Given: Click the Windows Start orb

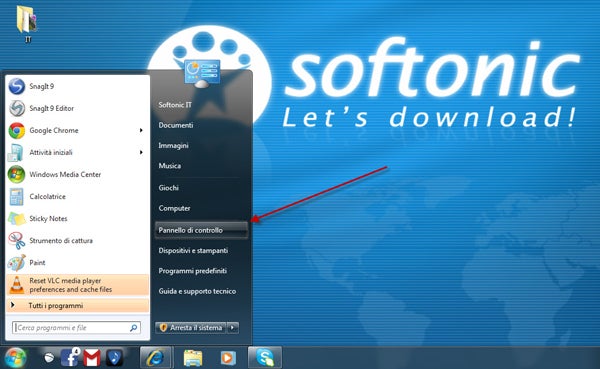Looking at the screenshot, I should [15, 358].
